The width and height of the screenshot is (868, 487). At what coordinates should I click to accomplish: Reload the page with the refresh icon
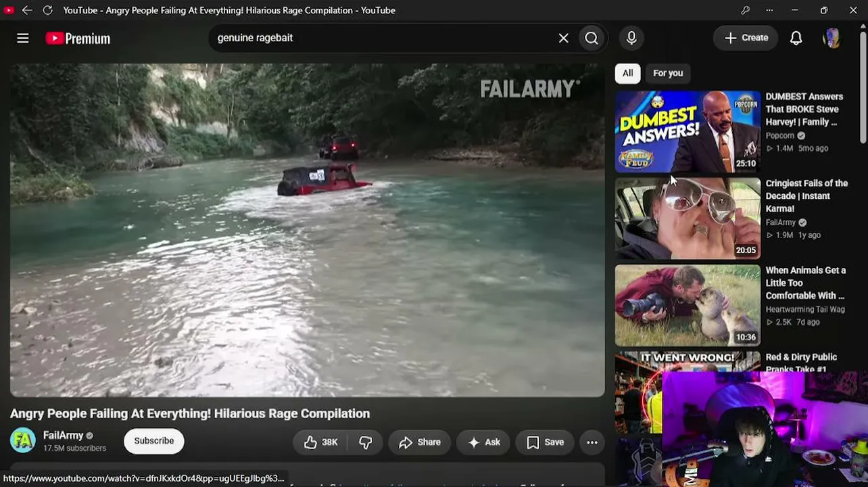(47, 10)
